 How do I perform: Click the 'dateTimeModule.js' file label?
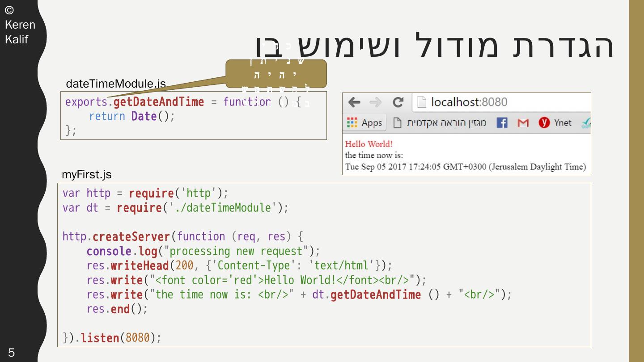click(116, 84)
